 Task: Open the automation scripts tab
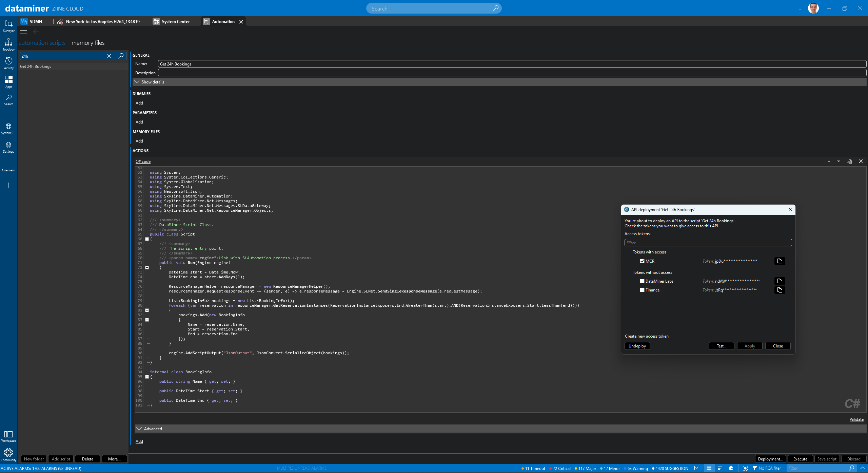[42, 43]
